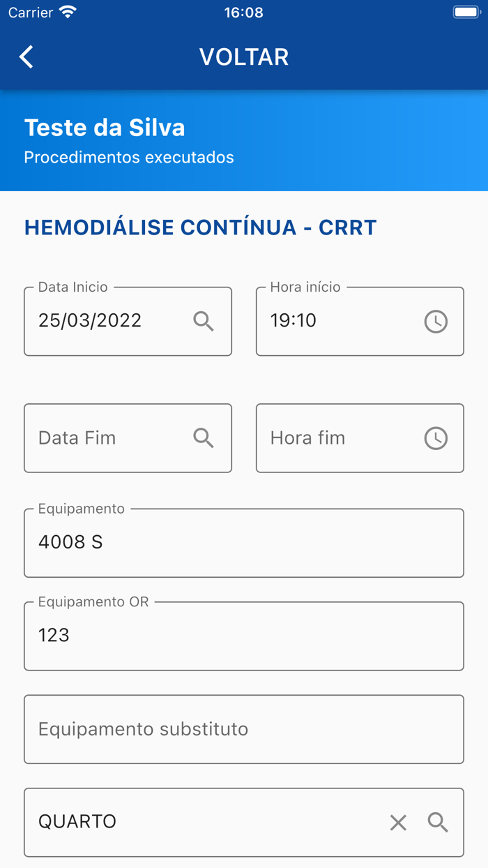Tap the Wi-Fi icon in the status bar
488x868 pixels.
click(x=66, y=11)
